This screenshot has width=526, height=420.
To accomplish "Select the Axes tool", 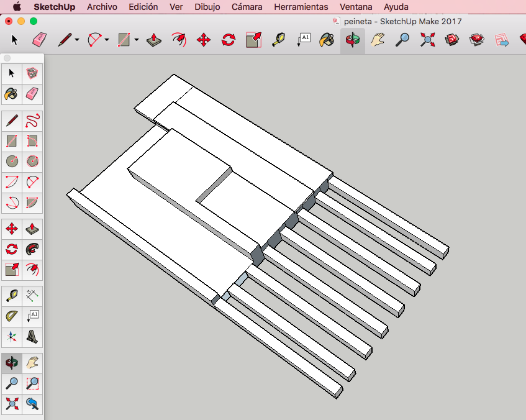I will point(12,337).
